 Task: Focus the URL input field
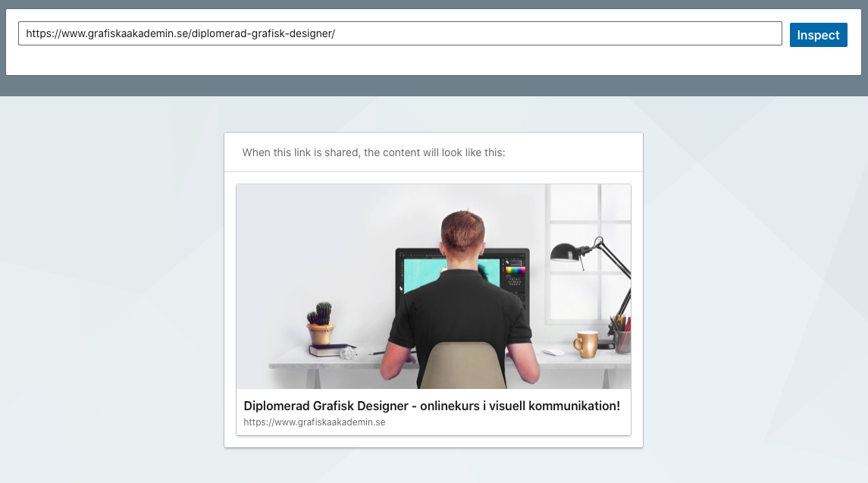[400, 33]
